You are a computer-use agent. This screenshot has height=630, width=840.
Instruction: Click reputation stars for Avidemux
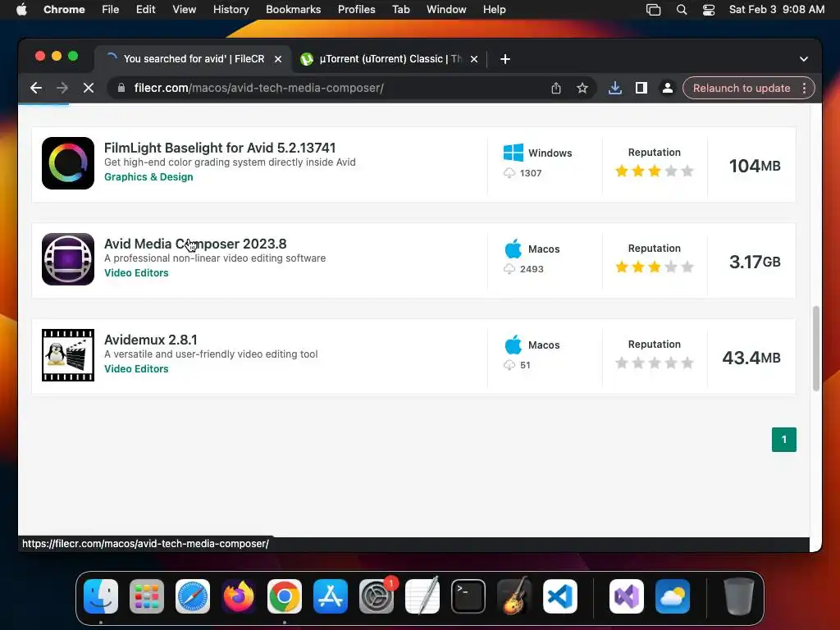point(654,363)
